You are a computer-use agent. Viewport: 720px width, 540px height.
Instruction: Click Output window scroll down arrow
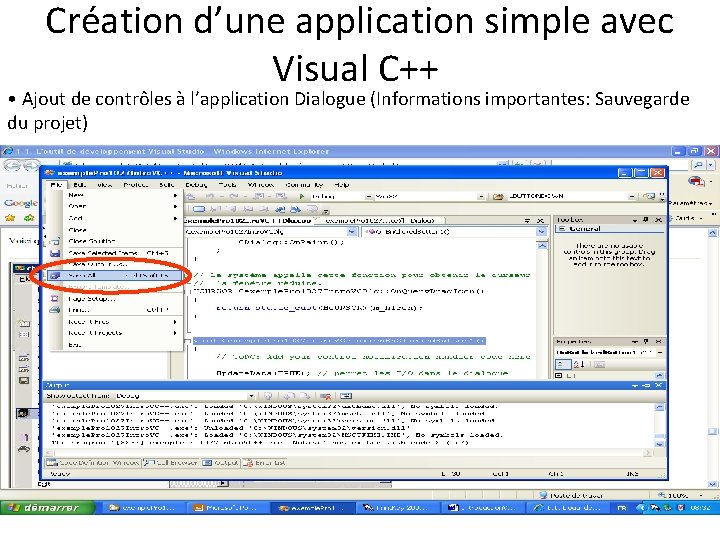click(659, 444)
